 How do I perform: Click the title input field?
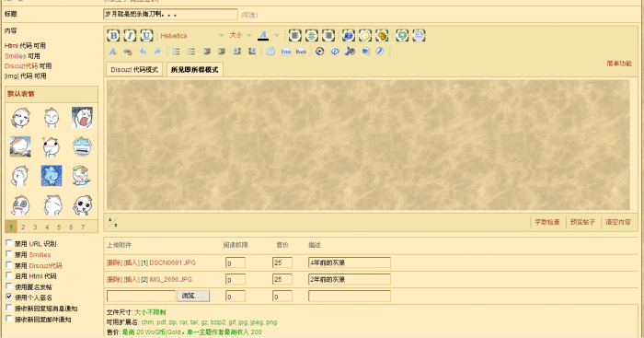tap(170, 15)
